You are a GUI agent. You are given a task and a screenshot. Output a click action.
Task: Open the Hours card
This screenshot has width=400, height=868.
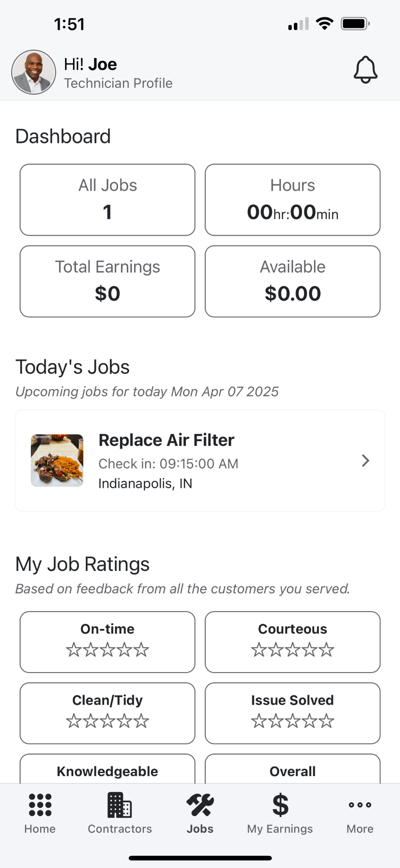pyautogui.click(x=292, y=200)
